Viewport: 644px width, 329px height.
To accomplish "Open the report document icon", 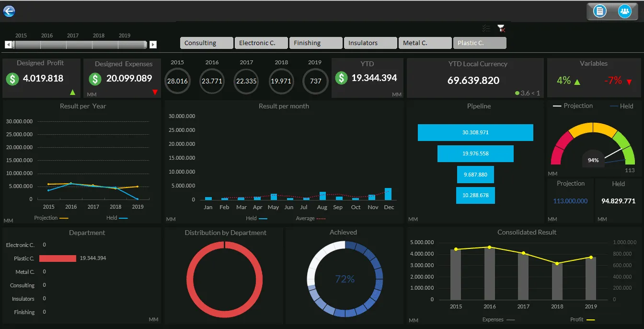I will (599, 11).
